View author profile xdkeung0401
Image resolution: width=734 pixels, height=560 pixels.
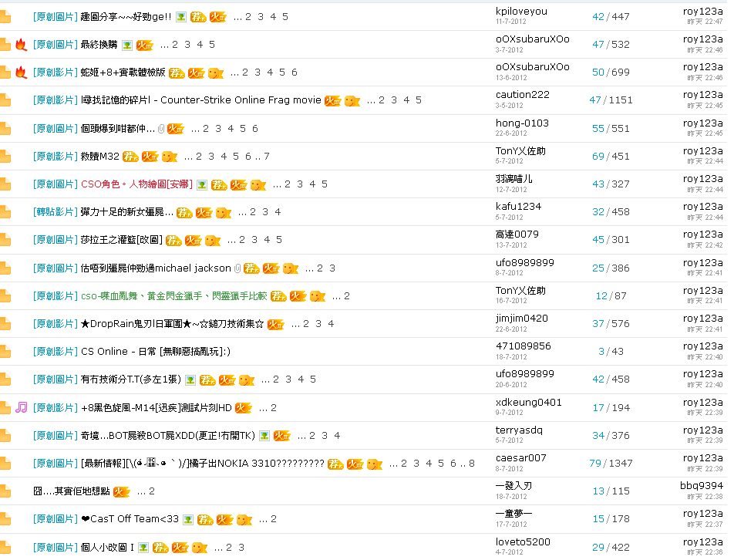click(x=528, y=402)
